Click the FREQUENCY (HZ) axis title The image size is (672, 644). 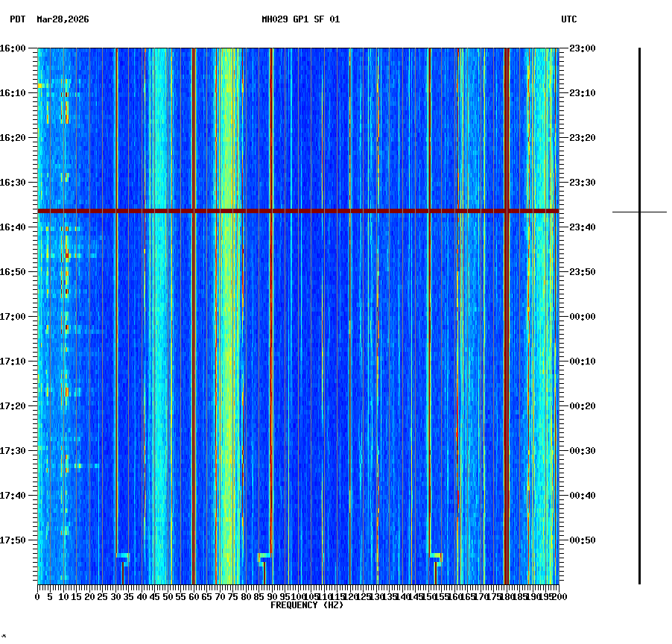click(x=306, y=604)
